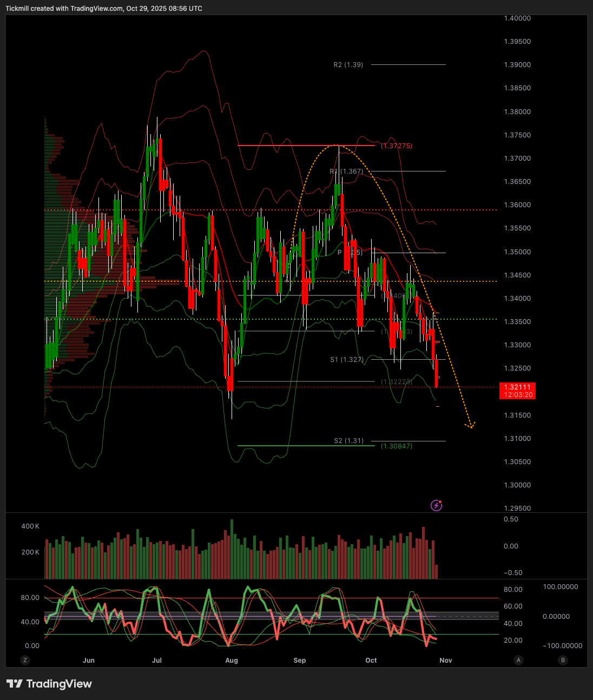The image size is (593, 700).
Task: Click the Nov label on time axis
Action: (x=445, y=661)
